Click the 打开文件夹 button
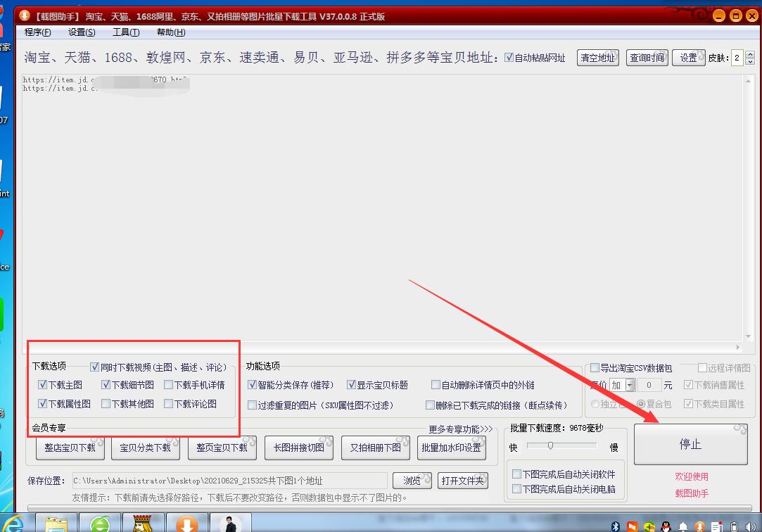762x532 pixels. click(463, 481)
